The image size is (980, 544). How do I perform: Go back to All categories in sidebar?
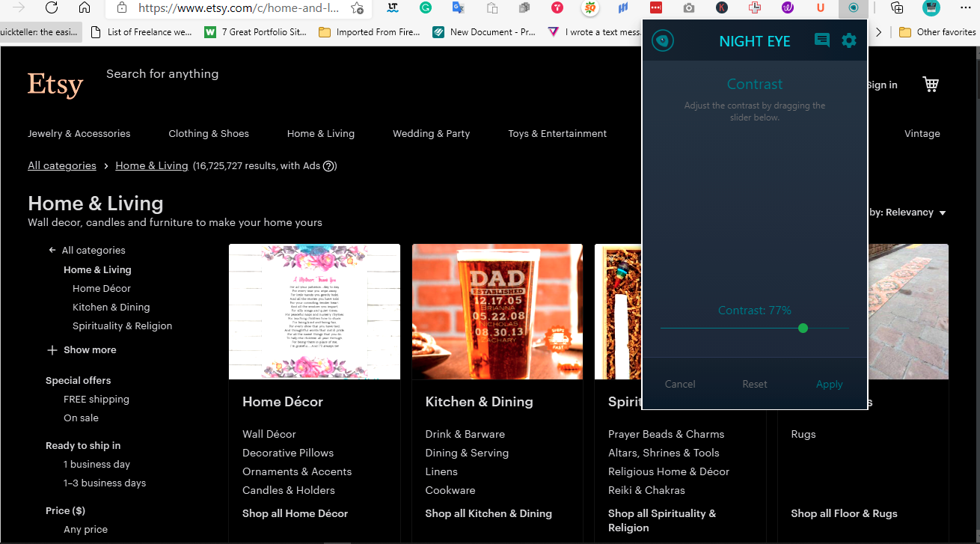click(86, 250)
